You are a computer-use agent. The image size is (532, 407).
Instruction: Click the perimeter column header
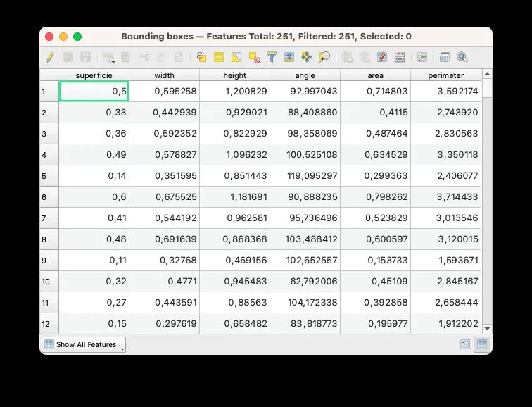[446, 75]
